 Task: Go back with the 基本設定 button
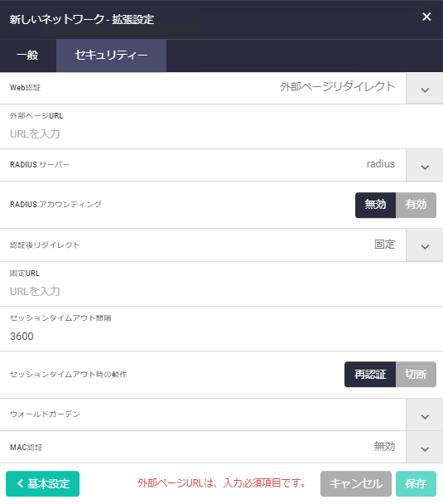pyautogui.click(x=43, y=483)
